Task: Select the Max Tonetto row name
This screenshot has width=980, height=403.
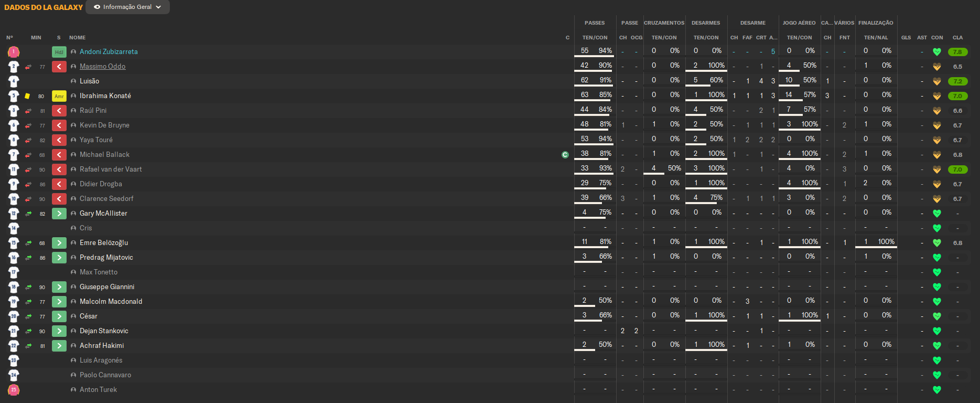Action: point(99,272)
